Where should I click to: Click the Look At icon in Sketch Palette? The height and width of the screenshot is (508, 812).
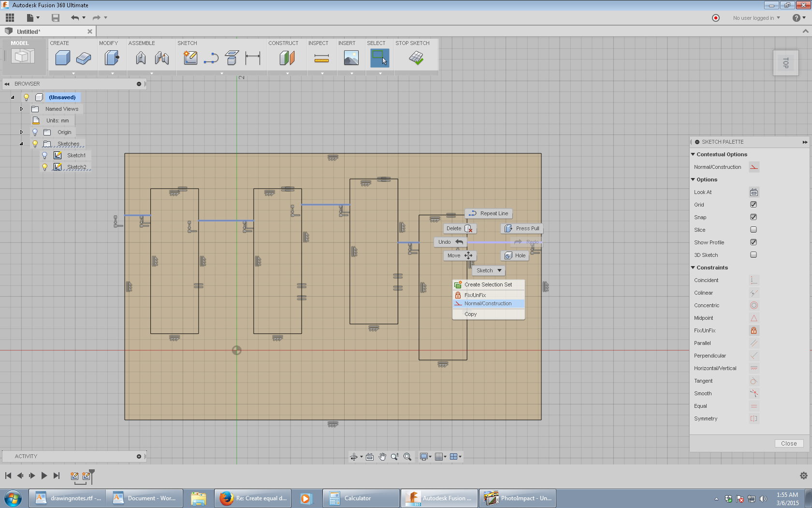(x=754, y=192)
